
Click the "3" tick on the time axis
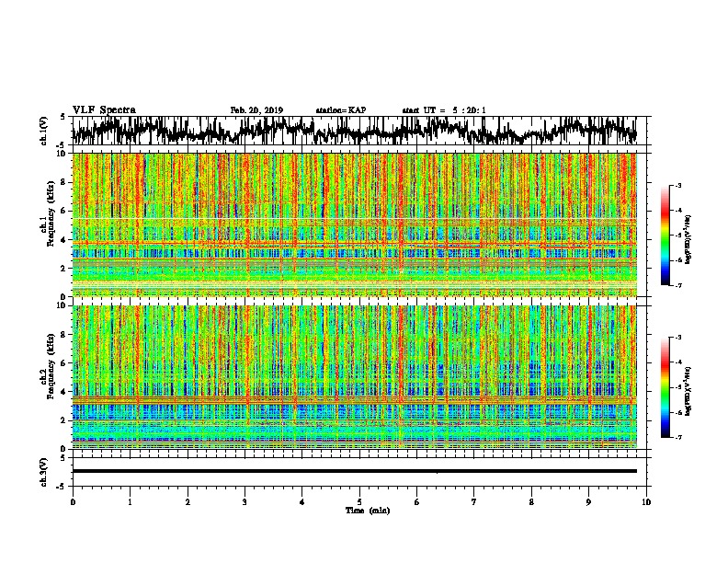[x=245, y=502]
